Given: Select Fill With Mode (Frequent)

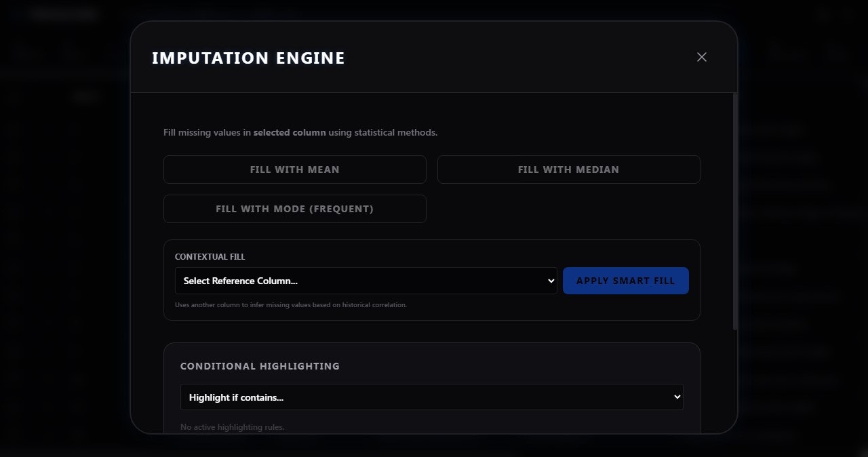Looking at the screenshot, I should click(295, 209).
